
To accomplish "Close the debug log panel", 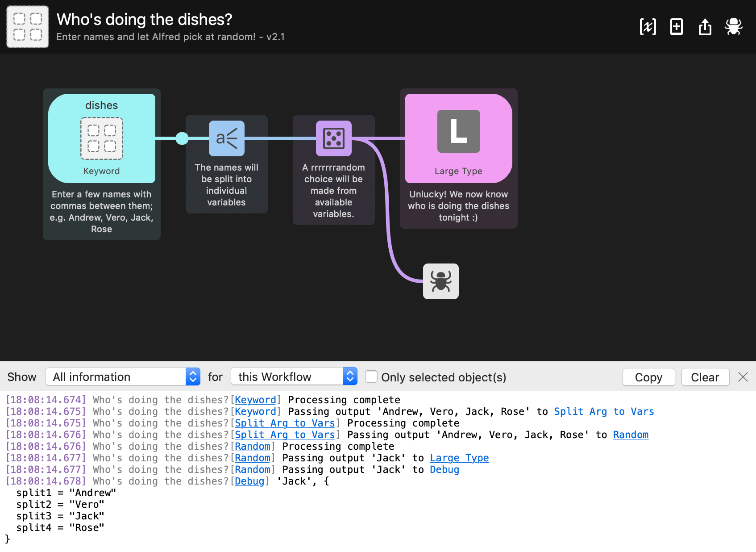I will point(743,377).
